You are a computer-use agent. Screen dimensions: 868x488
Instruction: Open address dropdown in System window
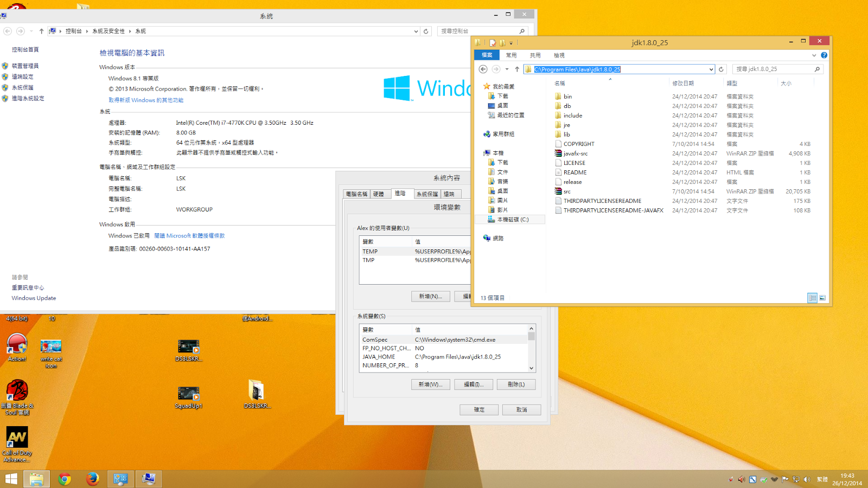(416, 31)
